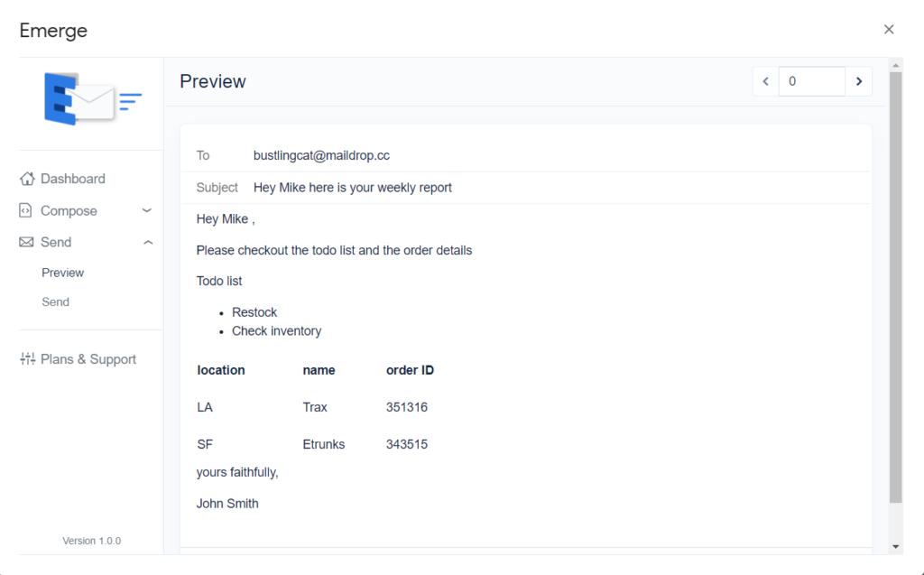Click the recipient address bustlingcat@maildrop.cc
This screenshot has height=575, width=924.
pos(321,155)
